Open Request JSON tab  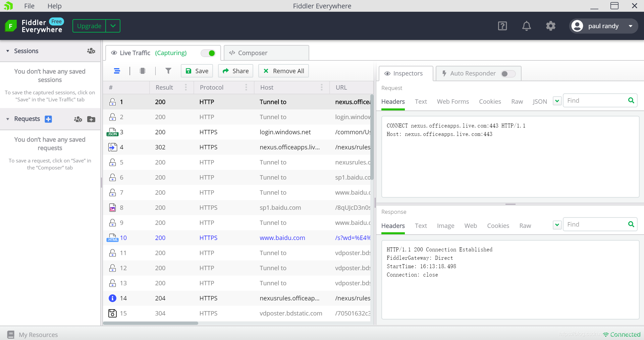tap(540, 101)
